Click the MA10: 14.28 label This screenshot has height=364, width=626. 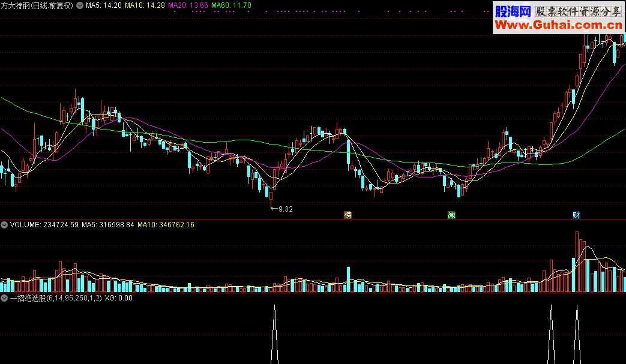coord(145,5)
